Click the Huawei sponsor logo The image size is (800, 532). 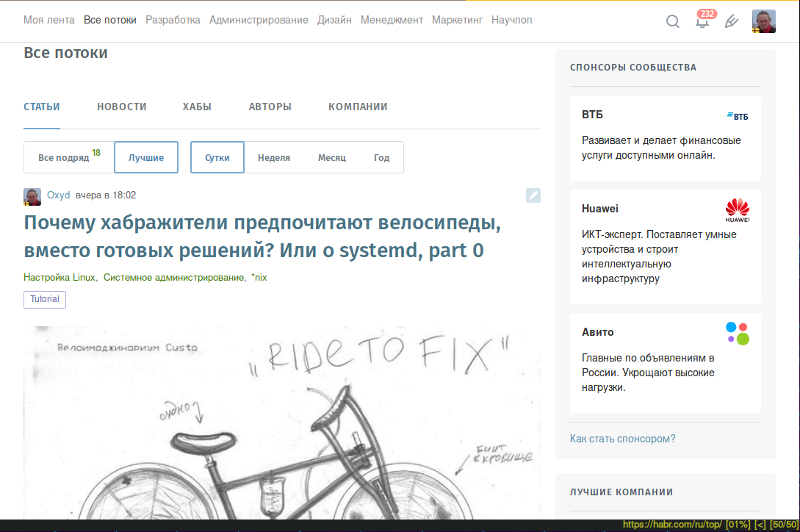click(738, 210)
